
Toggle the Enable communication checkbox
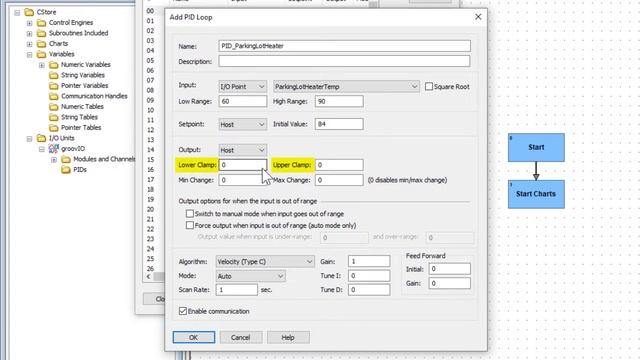(x=183, y=311)
